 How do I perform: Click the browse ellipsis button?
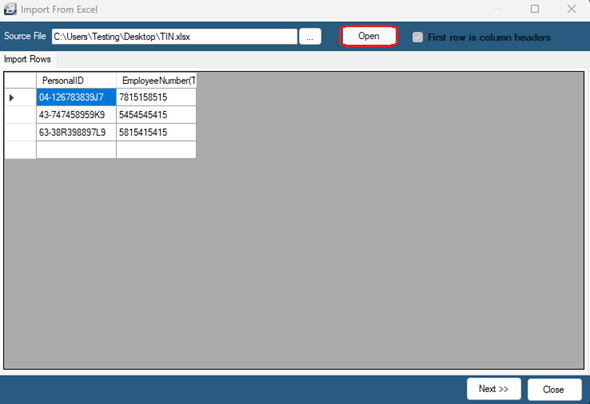(310, 36)
